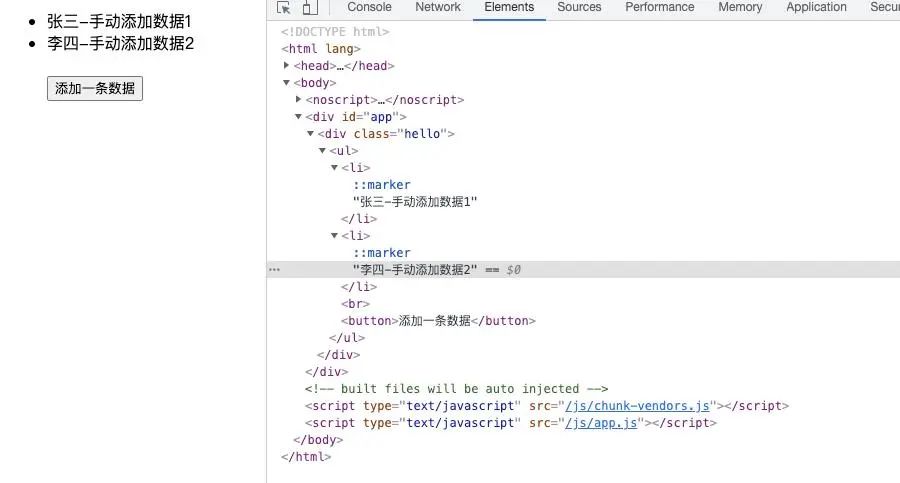
Task: Collapse the second li node with 李四
Action: (335, 235)
